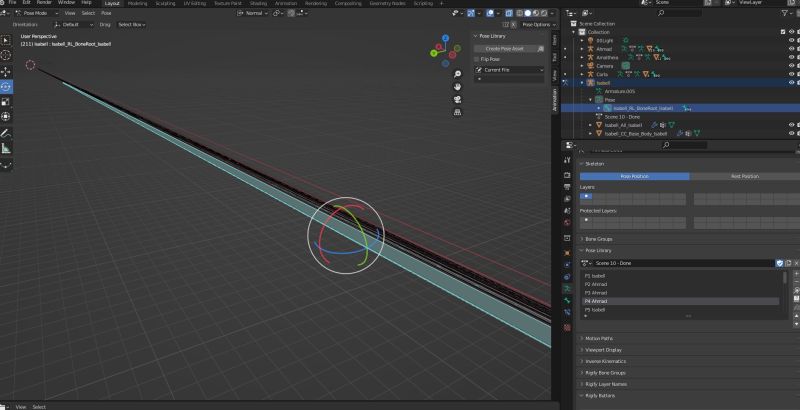Select the Select Box tool in left toolbar
Screen dimensions: 800x410
[x=6, y=40]
